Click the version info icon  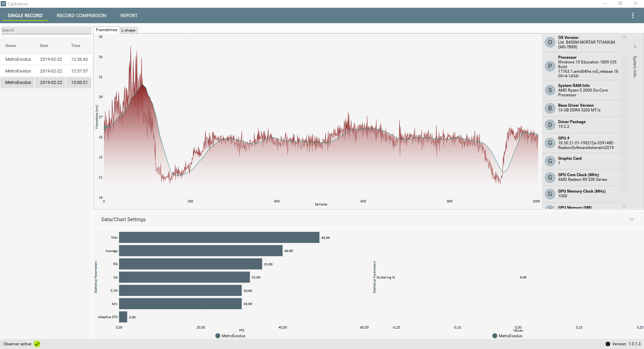[608, 344]
